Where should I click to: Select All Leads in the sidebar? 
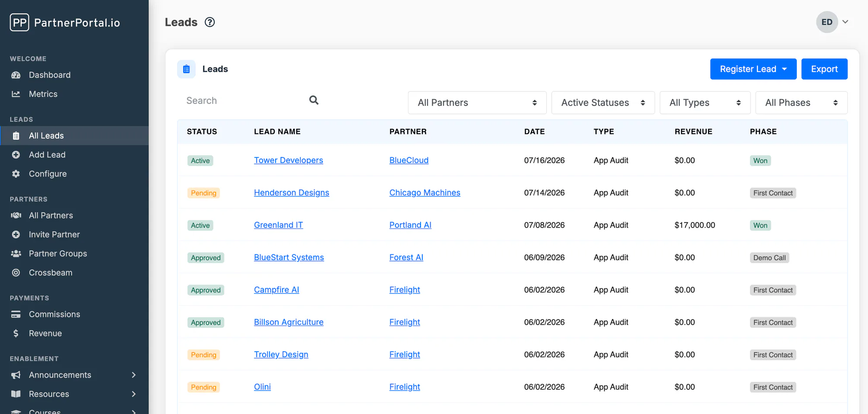(74, 136)
